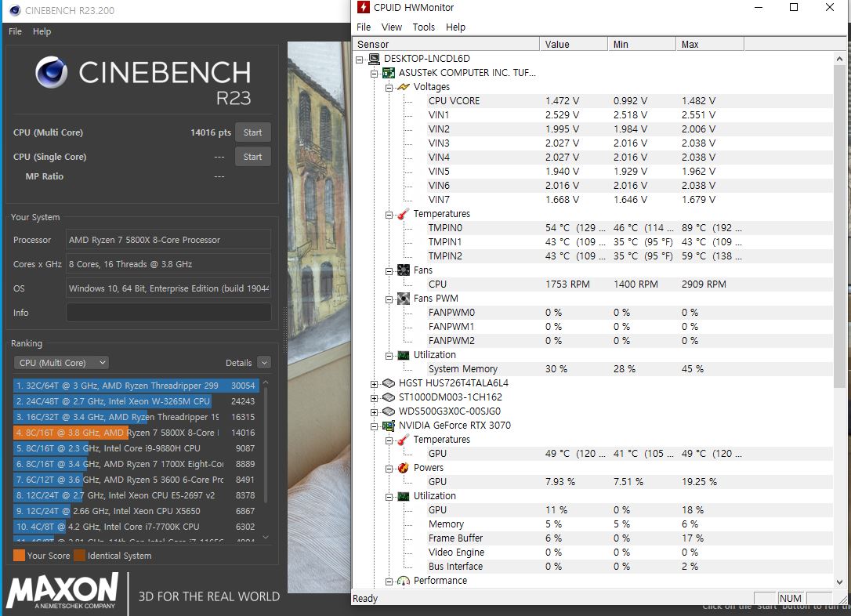Click the Voltages lightning icon
Image resolution: width=851 pixels, height=616 pixels.
coord(404,87)
